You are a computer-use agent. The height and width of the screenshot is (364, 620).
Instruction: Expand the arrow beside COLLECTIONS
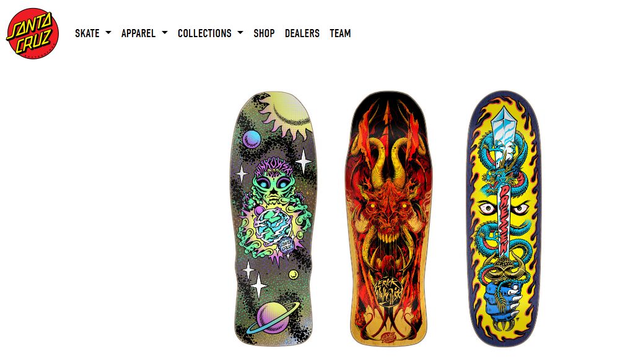pyautogui.click(x=240, y=33)
